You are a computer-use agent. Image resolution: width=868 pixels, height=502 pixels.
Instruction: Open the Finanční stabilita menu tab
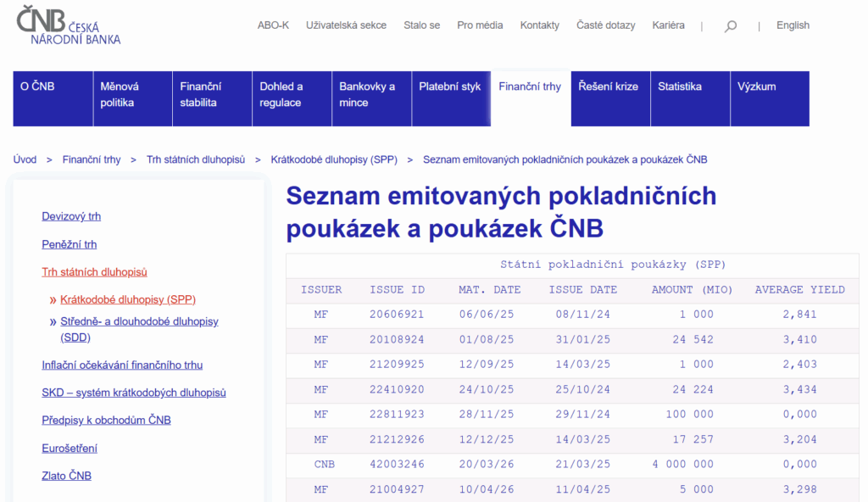coord(213,98)
